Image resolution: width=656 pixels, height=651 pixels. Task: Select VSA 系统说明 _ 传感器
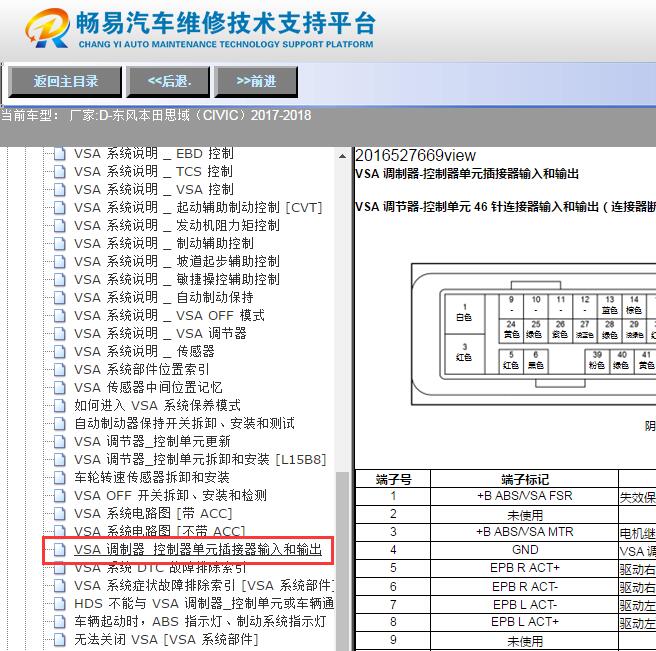pyautogui.click(x=144, y=351)
